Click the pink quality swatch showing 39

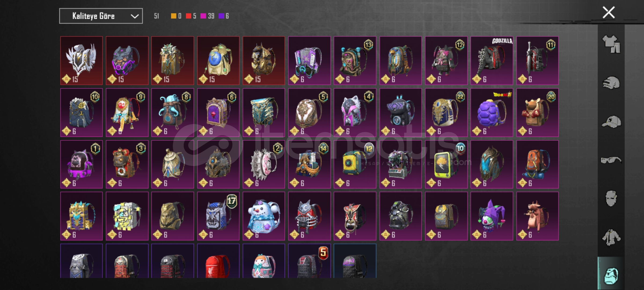click(x=203, y=16)
